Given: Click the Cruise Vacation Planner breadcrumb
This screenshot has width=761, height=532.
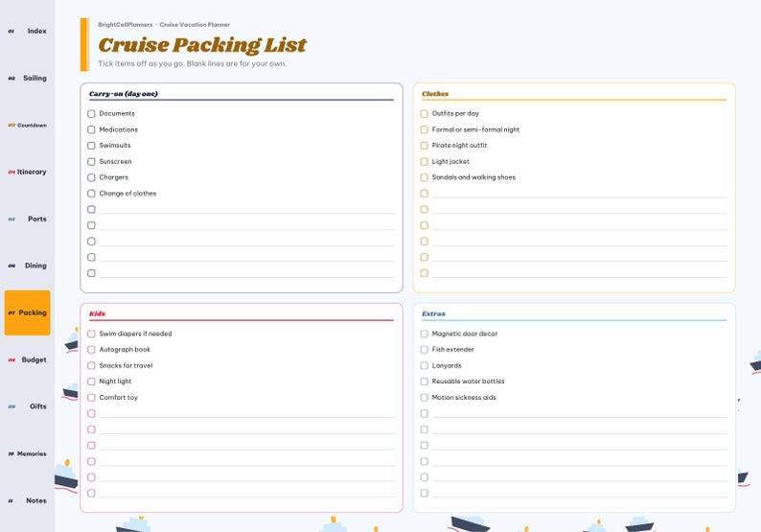Looking at the screenshot, I should (x=195, y=25).
